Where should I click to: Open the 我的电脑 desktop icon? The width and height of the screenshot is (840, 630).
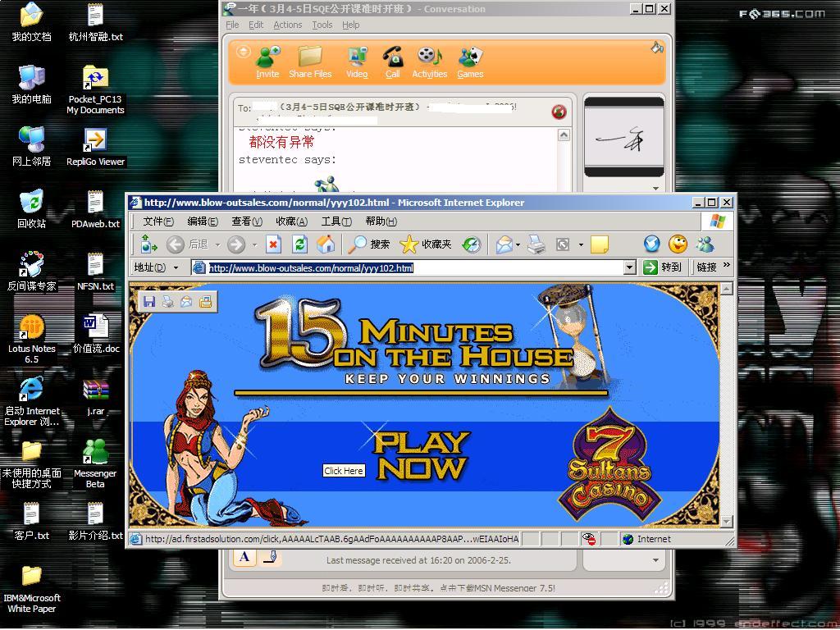click(32, 84)
